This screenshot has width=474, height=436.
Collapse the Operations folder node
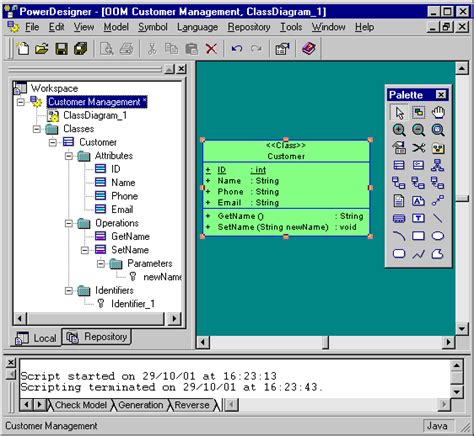[69, 223]
